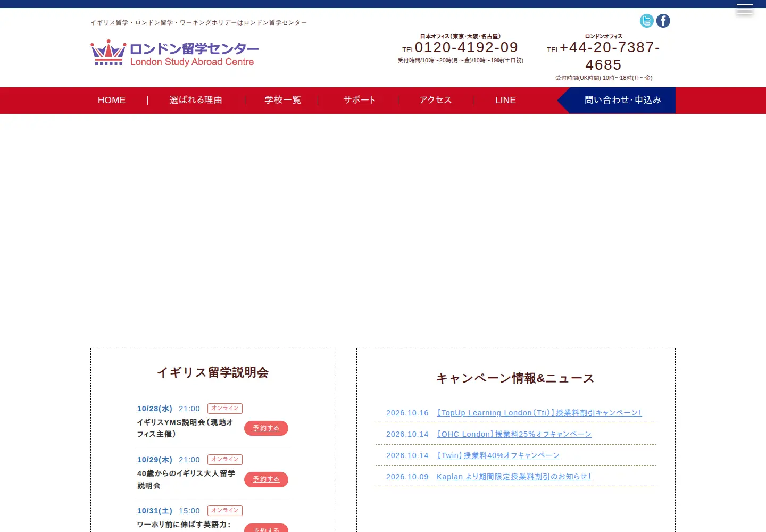Click the イギリス留学説明会 heading
Image resolution: width=766 pixels, height=532 pixels.
(x=213, y=372)
